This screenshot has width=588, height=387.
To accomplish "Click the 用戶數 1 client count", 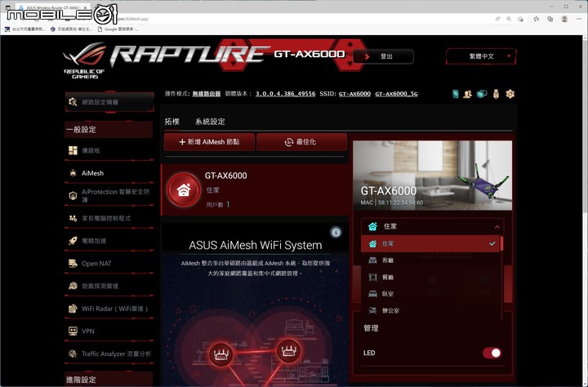I will [218, 204].
